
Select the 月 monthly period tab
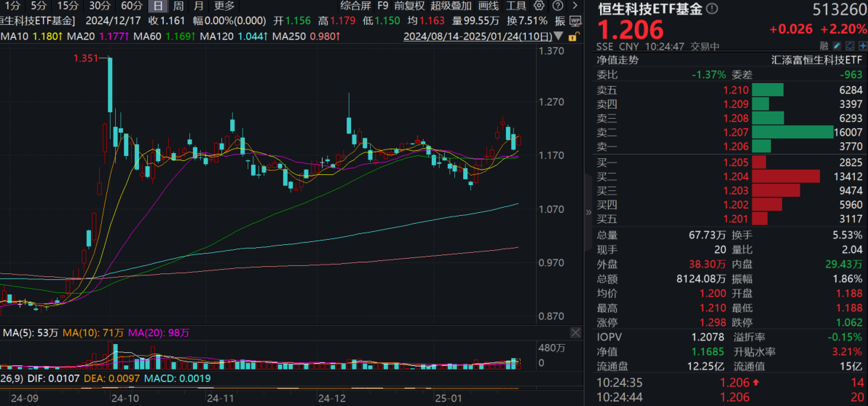click(199, 6)
